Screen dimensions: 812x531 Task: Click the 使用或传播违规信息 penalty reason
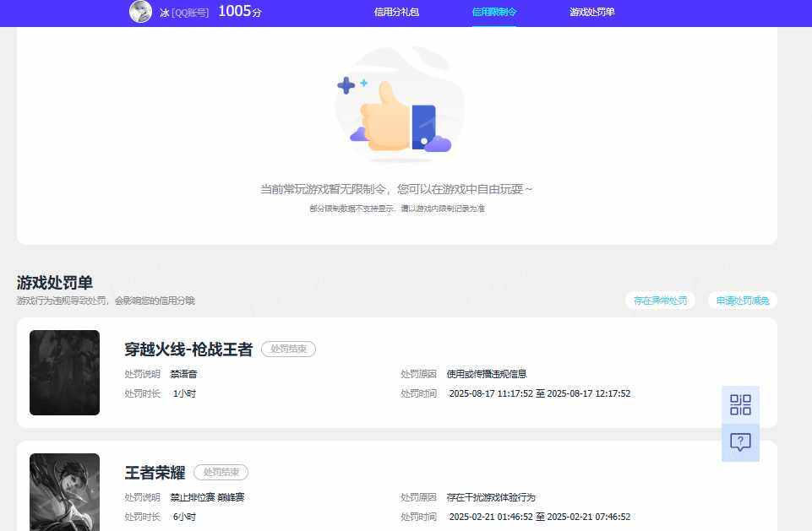coord(487,374)
